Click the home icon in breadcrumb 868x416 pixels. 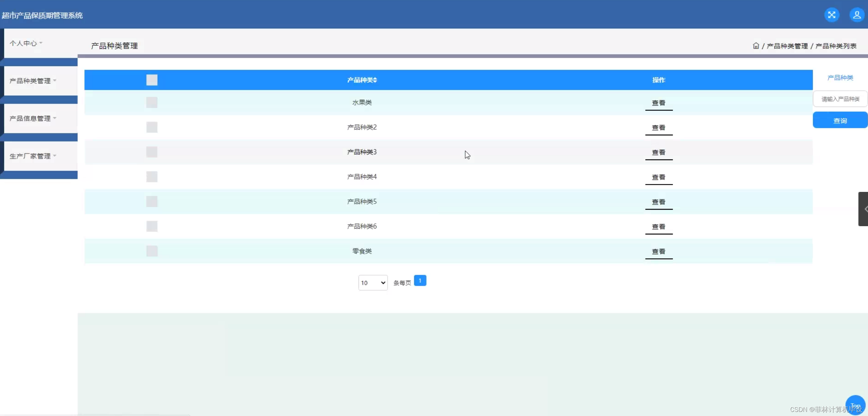click(x=756, y=46)
